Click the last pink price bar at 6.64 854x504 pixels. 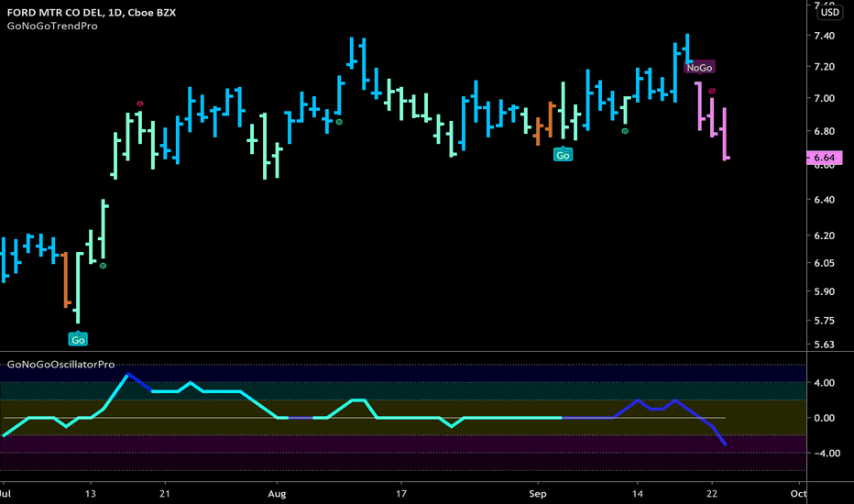click(726, 134)
